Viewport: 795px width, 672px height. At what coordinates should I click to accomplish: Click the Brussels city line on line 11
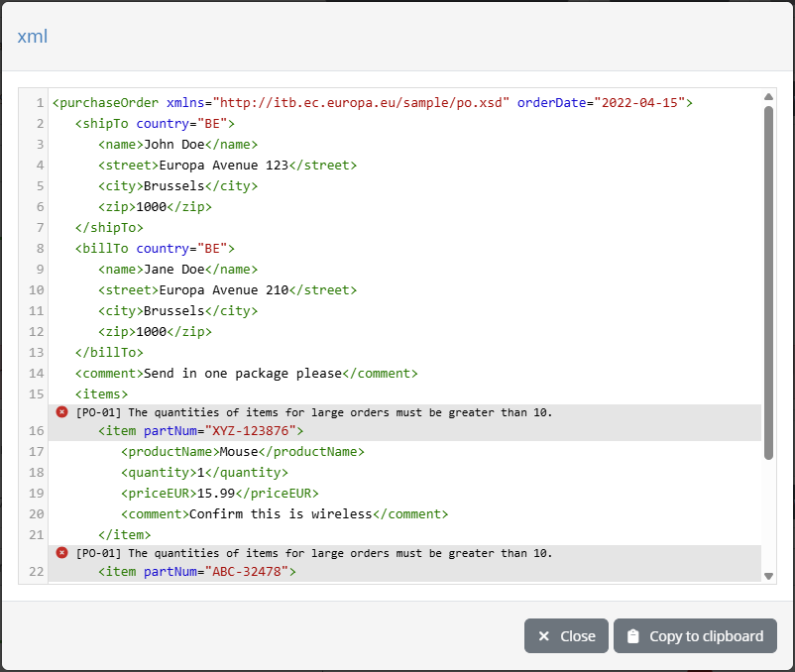178,310
